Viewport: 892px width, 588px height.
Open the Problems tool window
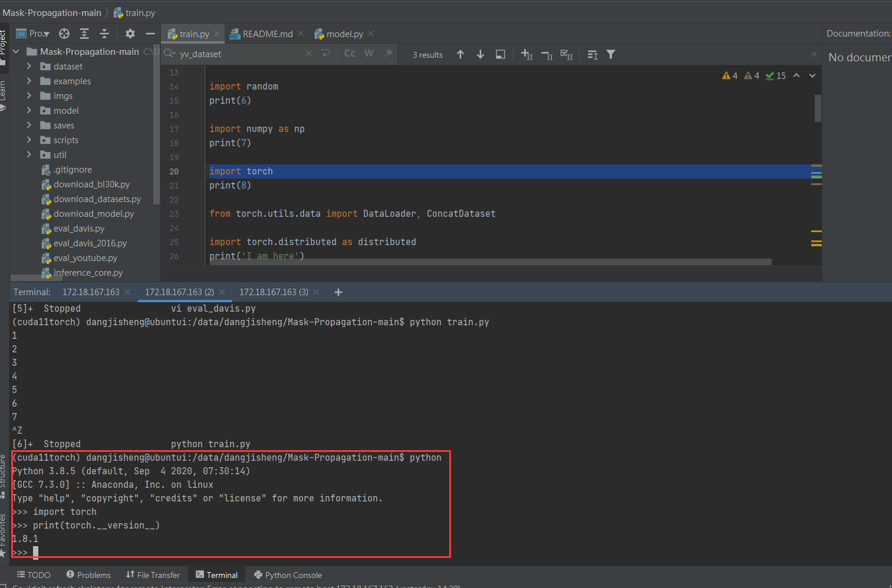pos(88,575)
